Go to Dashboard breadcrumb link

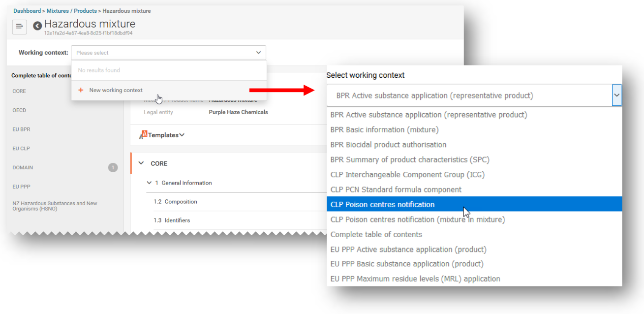click(27, 11)
